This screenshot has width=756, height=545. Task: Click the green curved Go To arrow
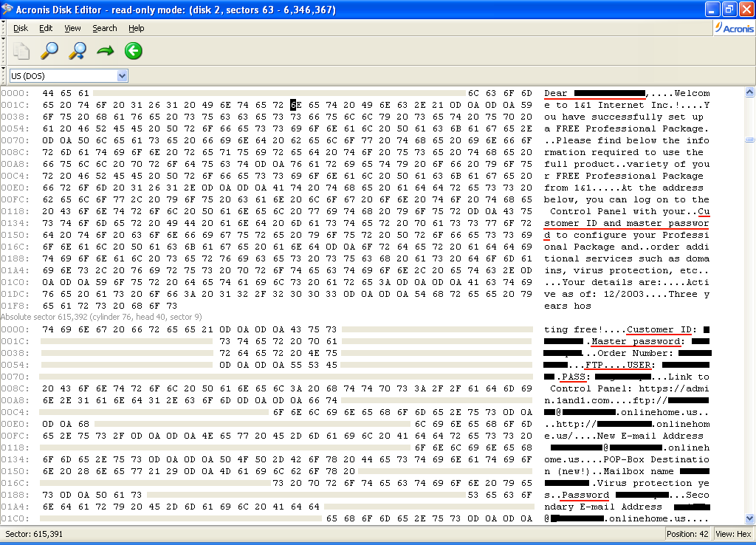point(106,51)
